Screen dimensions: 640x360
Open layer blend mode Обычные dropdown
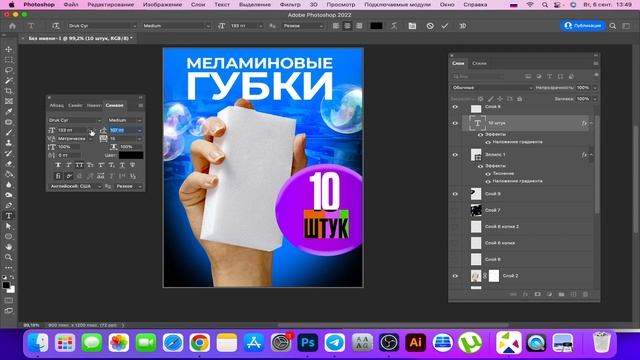tap(492, 88)
